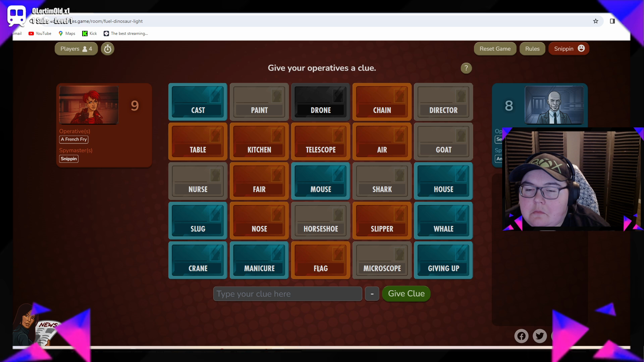Screen dimensions: 644x362
Task: Select the NURSE card
Action: pyautogui.click(x=198, y=181)
